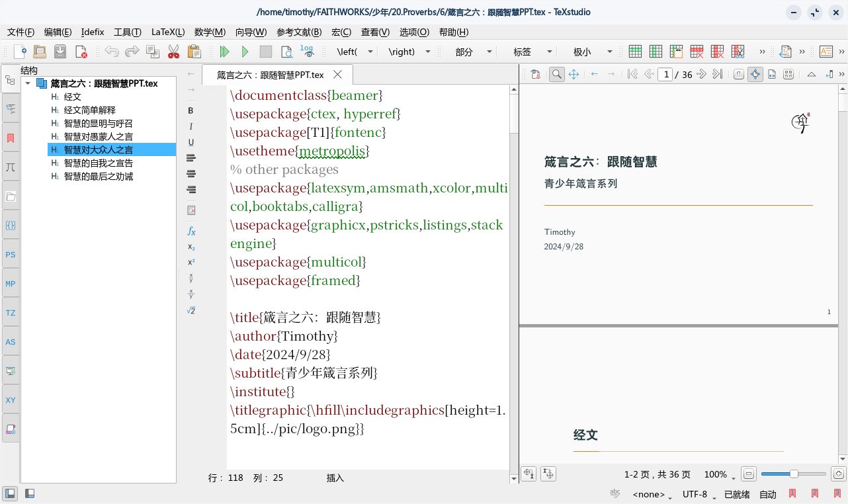This screenshot has height=504, width=848.
Task: Create a new document with the New file icon
Action: tap(20, 52)
